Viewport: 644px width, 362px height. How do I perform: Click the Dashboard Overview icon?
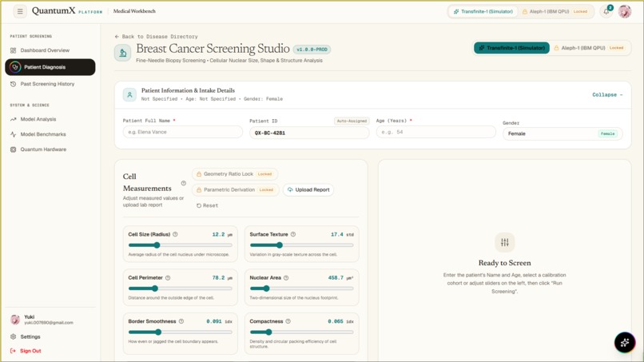click(13, 50)
